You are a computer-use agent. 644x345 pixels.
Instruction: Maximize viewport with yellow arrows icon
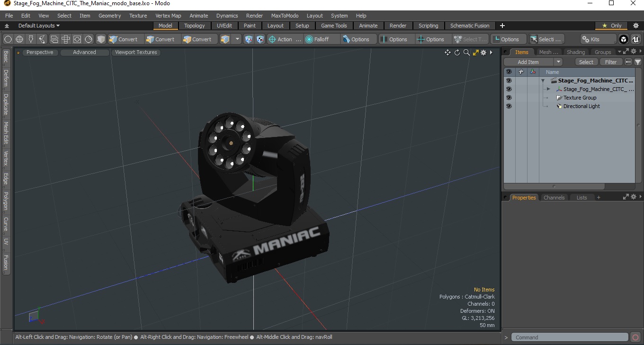(476, 53)
